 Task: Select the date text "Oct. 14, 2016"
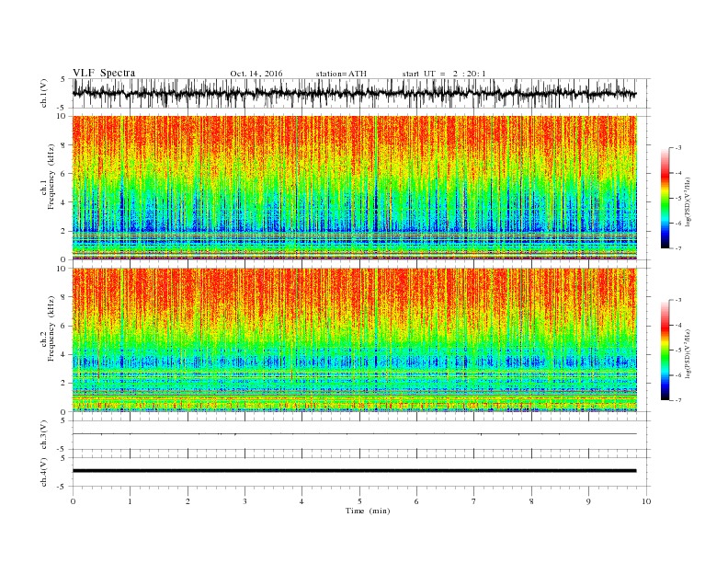coord(256,74)
